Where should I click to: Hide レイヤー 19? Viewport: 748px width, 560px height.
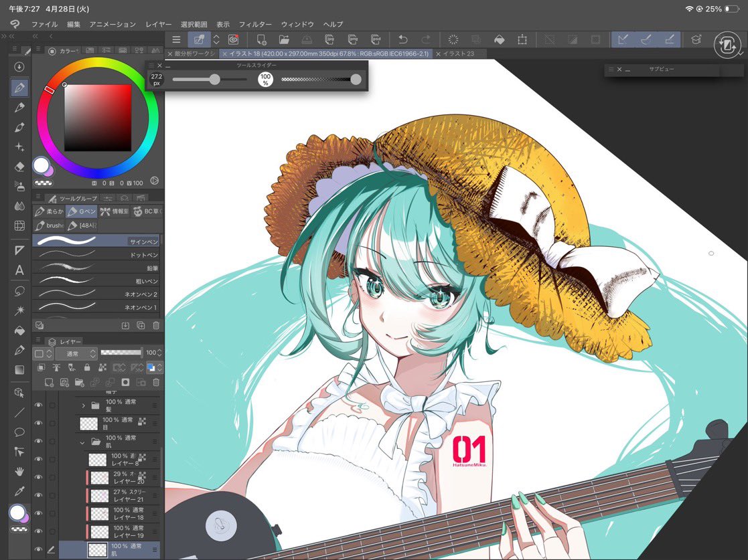[39, 531]
